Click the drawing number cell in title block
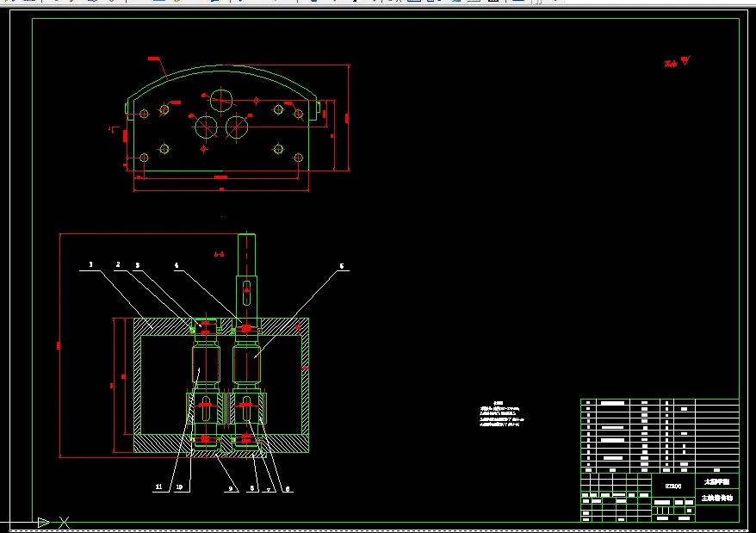The height and width of the screenshot is (533, 756). 673,487
